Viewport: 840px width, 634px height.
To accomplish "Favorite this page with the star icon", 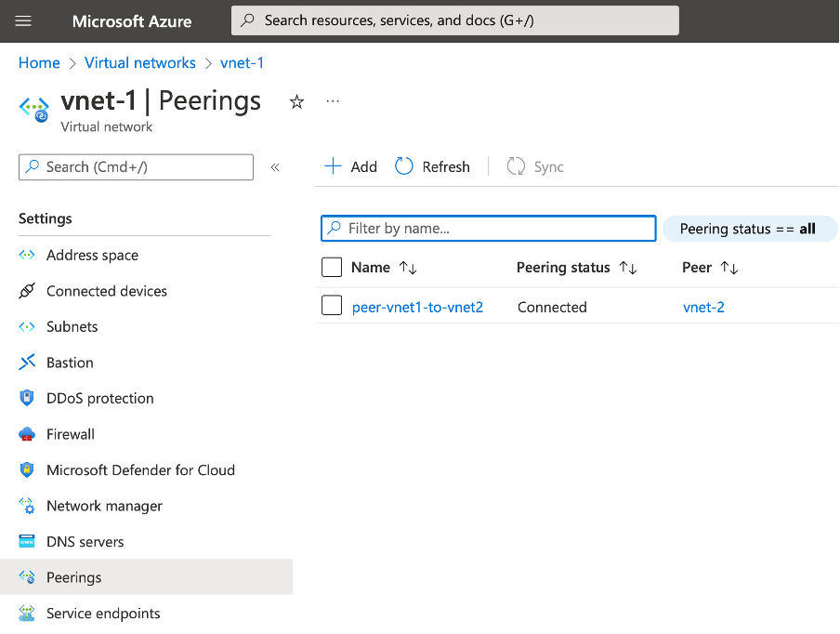I will (x=296, y=102).
